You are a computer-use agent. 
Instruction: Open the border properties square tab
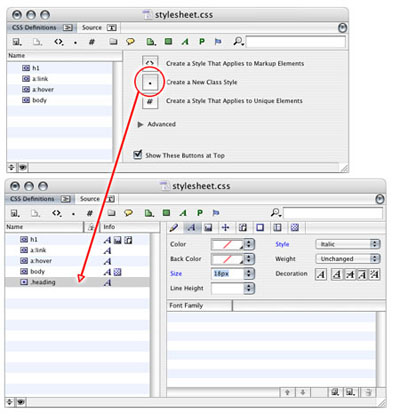260,228
